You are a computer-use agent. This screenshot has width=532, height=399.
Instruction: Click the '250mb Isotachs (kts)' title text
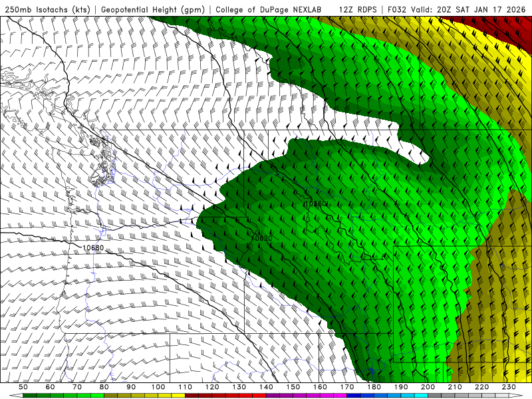[47, 10]
